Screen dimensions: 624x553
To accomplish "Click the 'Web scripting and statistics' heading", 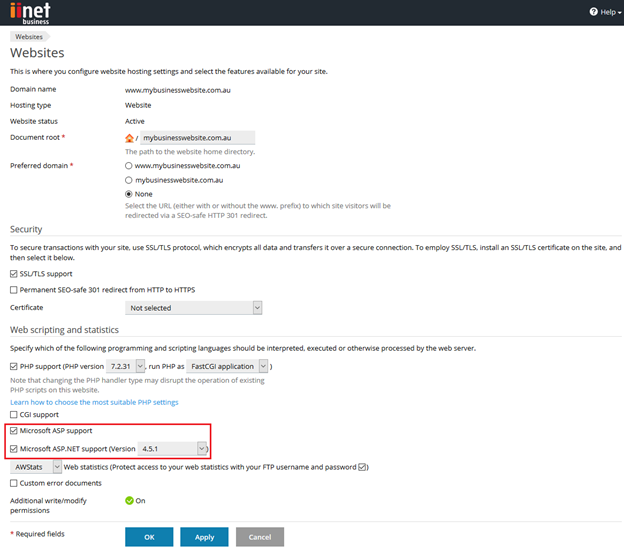I will click(64, 330).
